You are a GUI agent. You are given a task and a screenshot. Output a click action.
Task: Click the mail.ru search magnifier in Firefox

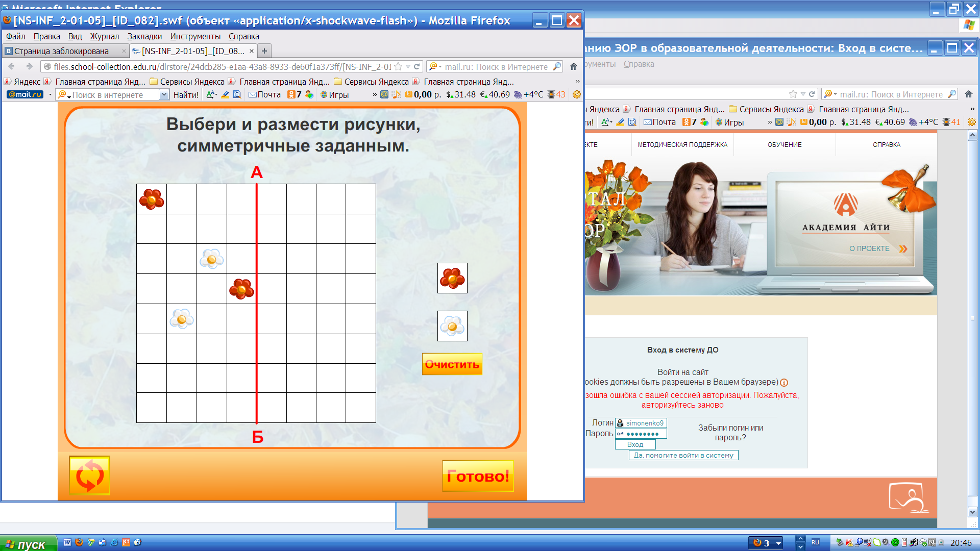[557, 66]
